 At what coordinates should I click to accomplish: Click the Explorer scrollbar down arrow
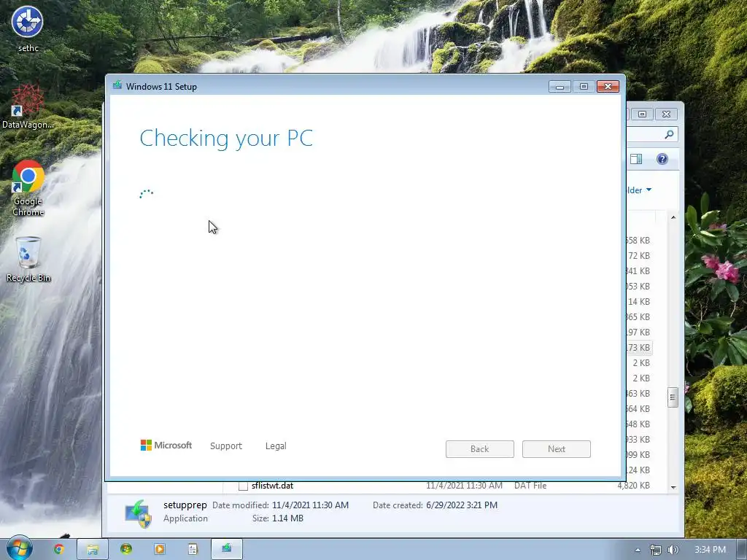(x=673, y=487)
